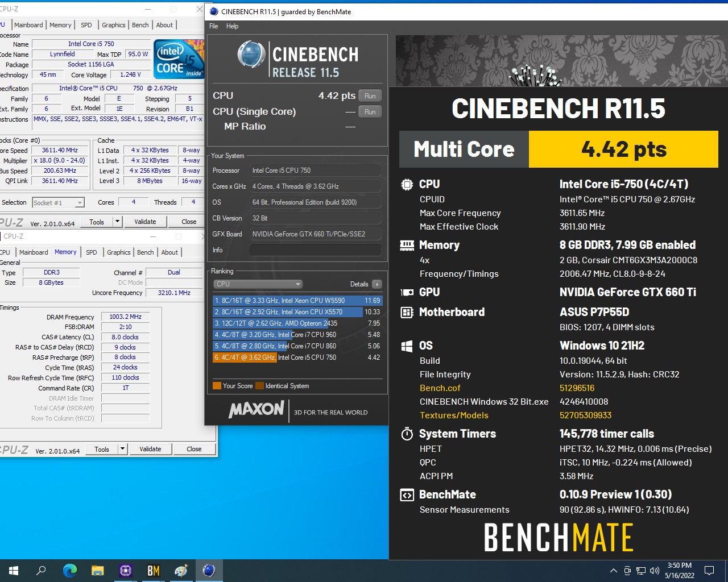The width and height of the screenshot is (728, 582).
Task: Click the GPU card icon in BenchMate panel
Action: (407, 292)
